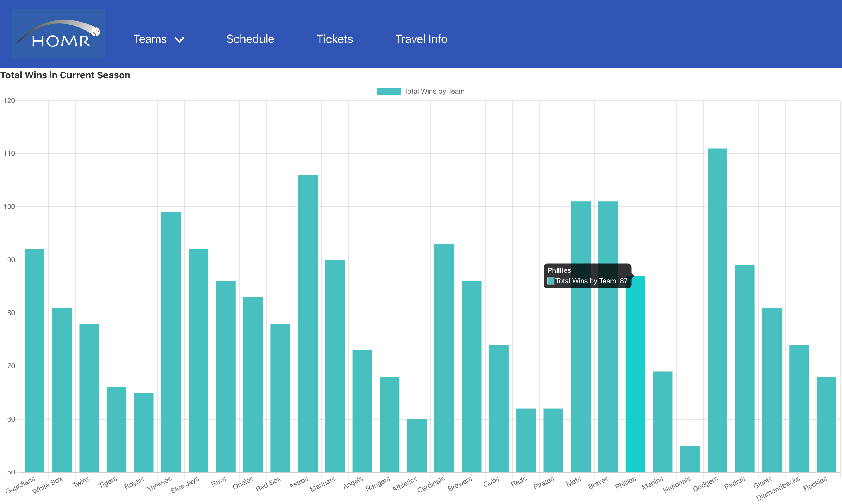The width and height of the screenshot is (842, 504).
Task: Click the Guardians bar
Action: click(x=34, y=361)
